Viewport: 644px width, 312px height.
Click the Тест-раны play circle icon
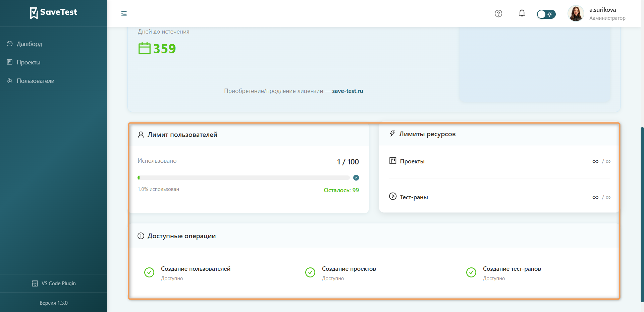tap(393, 196)
